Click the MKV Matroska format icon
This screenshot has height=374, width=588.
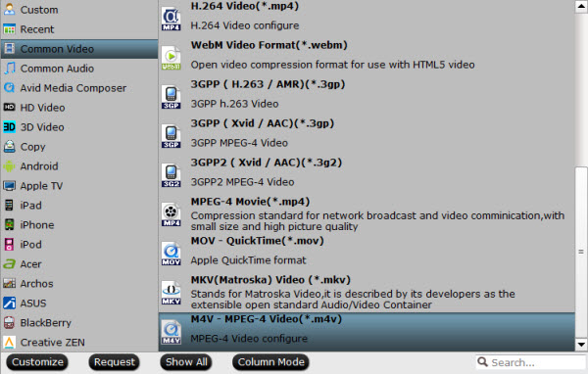171,293
